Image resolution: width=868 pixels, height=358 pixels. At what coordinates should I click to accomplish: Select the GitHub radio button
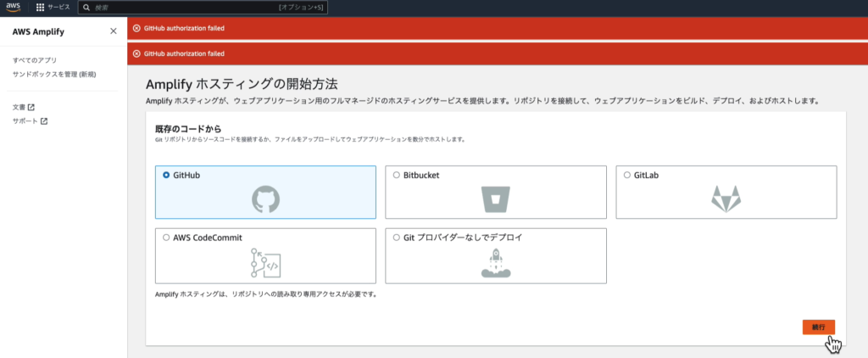pos(166,175)
